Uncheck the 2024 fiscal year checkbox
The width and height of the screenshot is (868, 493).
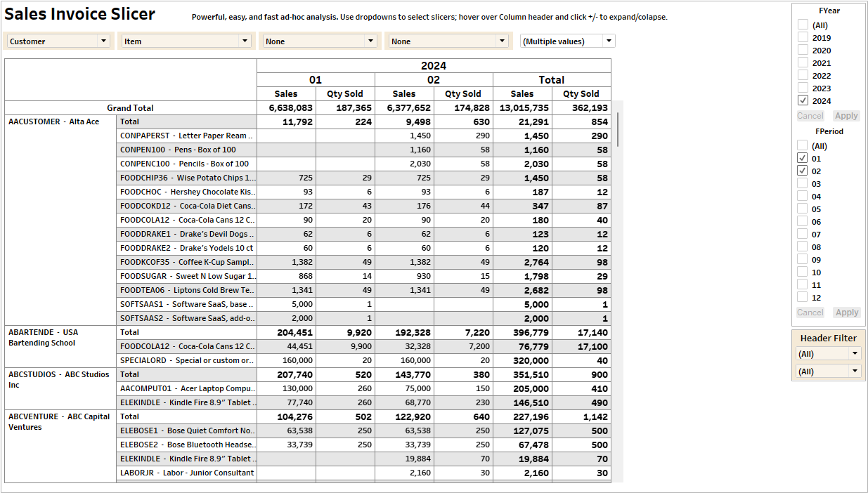pyautogui.click(x=803, y=100)
